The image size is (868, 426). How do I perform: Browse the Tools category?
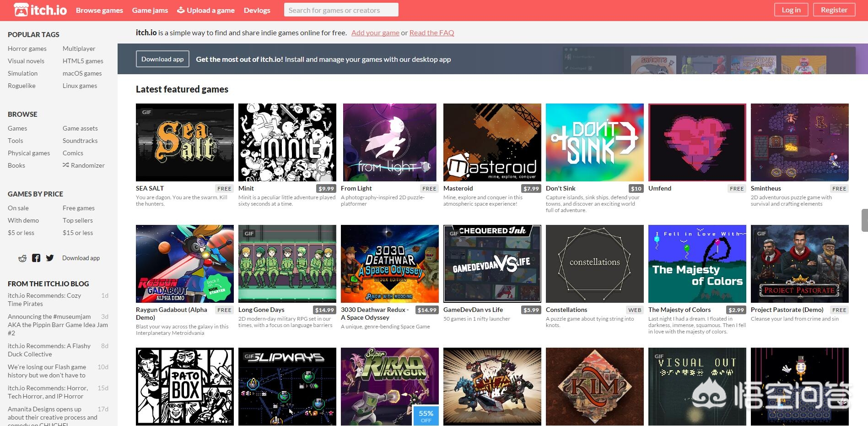tap(16, 141)
